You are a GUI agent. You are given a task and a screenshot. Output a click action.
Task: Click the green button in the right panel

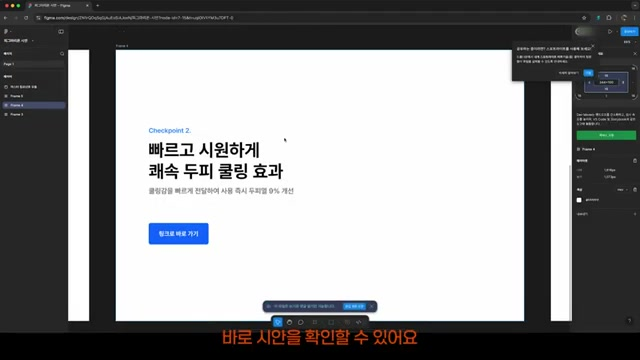(606, 135)
